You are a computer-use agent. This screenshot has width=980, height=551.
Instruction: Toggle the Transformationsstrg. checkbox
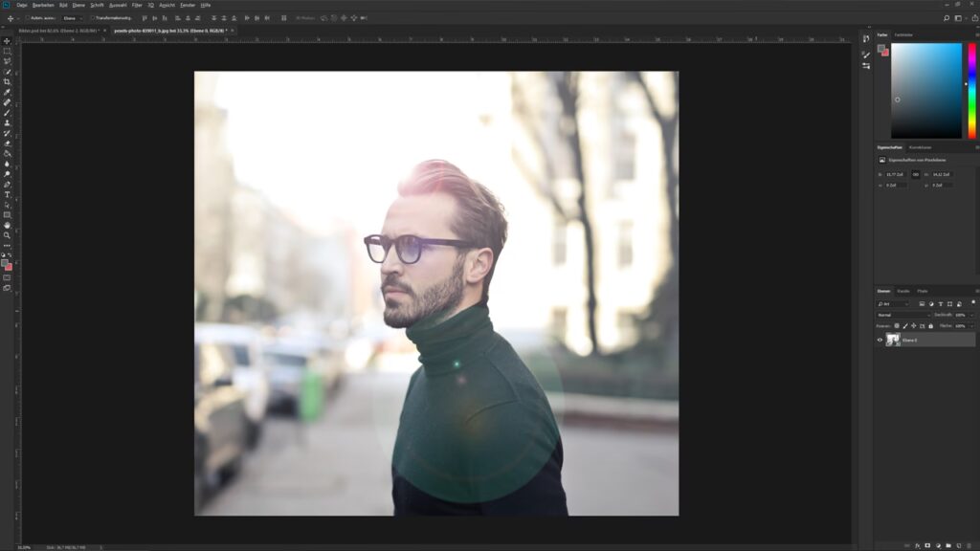click(92, 17)
